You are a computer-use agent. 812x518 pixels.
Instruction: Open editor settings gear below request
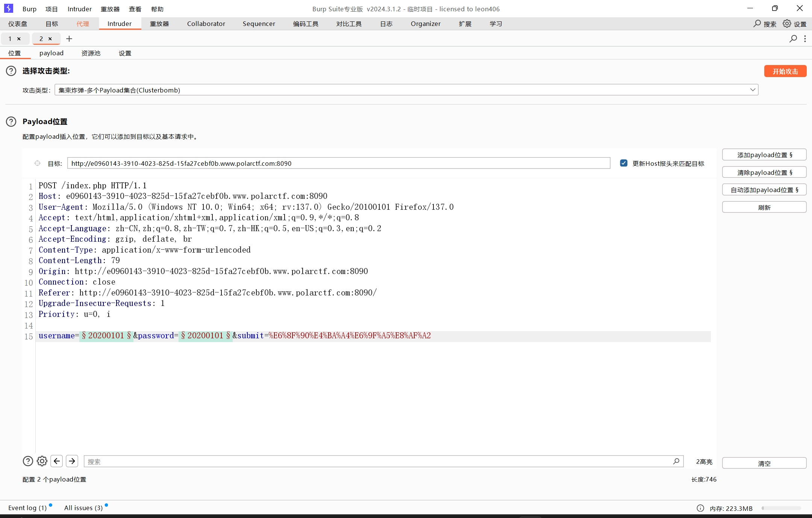point(42,461)
